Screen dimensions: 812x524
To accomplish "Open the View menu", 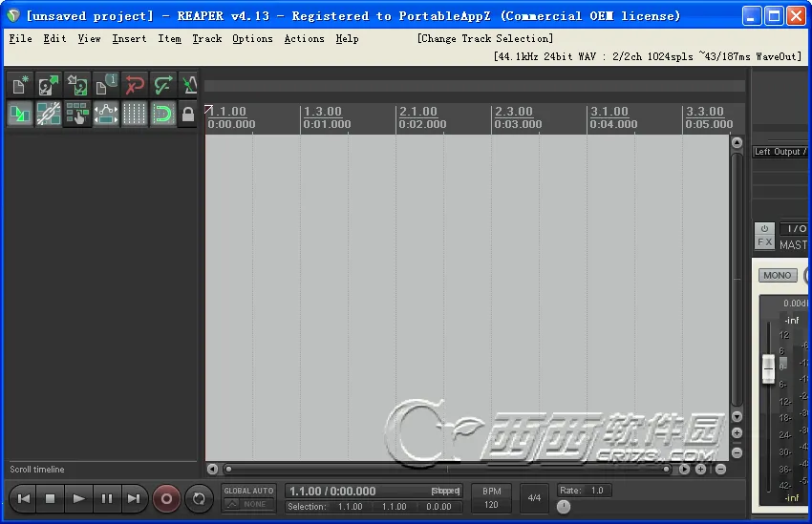I will [x=89, y=39].
